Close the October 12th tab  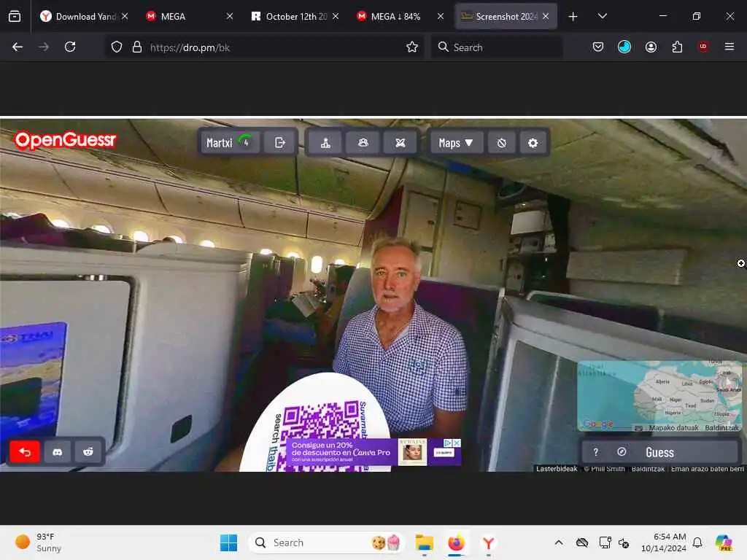(x=336, y=16)
